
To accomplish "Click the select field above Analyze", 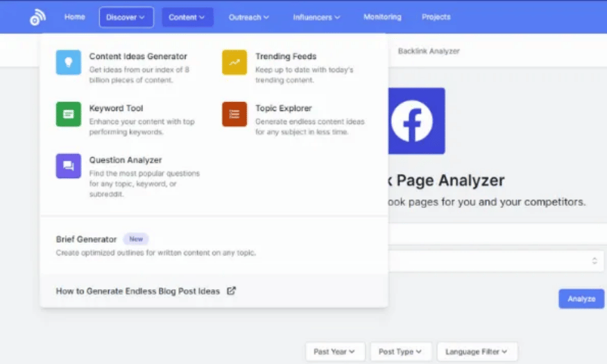I will pyautogui.click(x=495, y=261).
